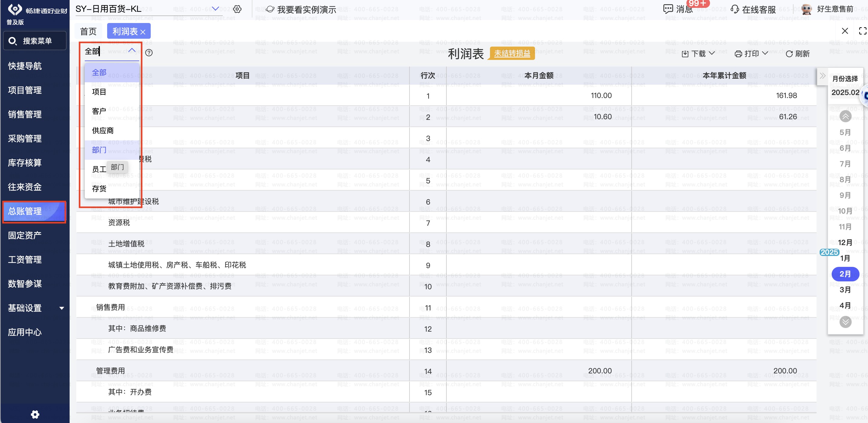The image size is (868, 423).
Task: Click the fullscreen expand icon
Action: pos(862,31)
